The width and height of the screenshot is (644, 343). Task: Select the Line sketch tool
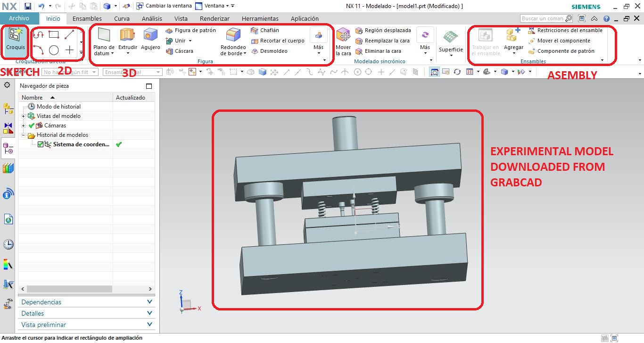(69, 34)
